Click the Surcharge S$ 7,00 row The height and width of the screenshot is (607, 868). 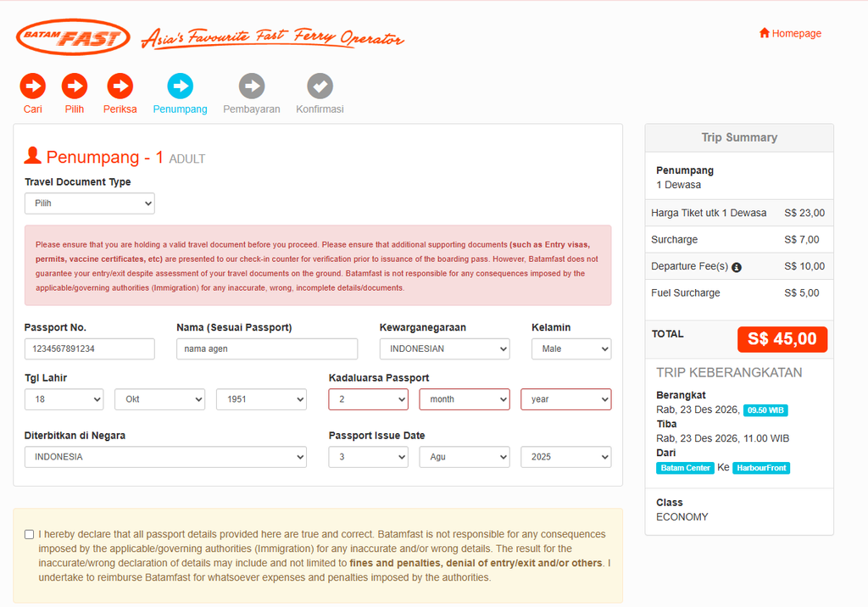pyautogui.click(x=739, y=240)
